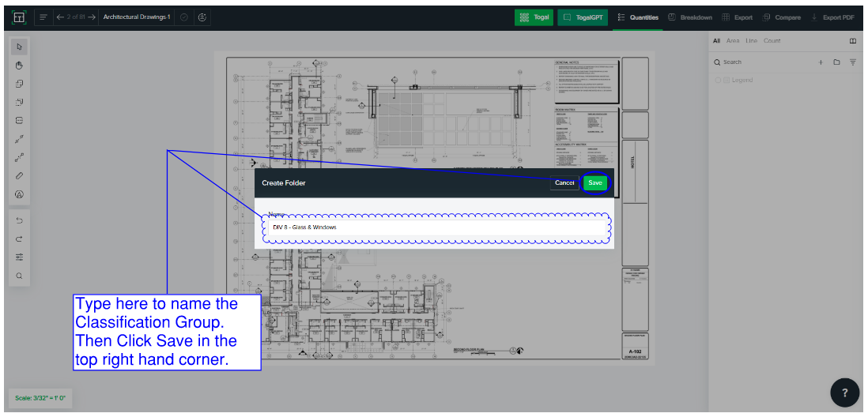Click the folder Name input field

tap(434, 227)
